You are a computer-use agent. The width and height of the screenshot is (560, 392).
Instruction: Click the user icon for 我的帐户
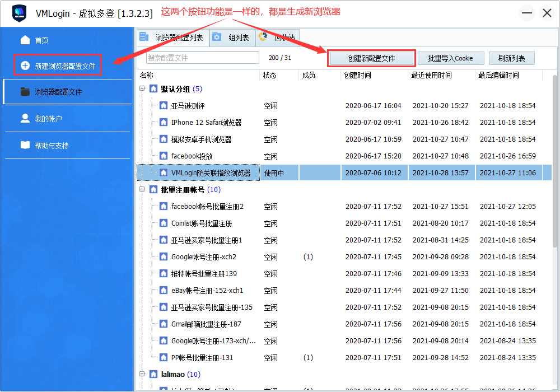click(25, 118)
